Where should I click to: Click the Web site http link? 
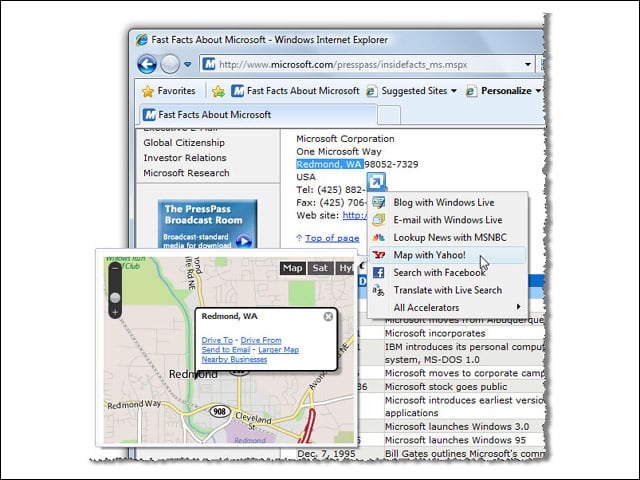354,216
